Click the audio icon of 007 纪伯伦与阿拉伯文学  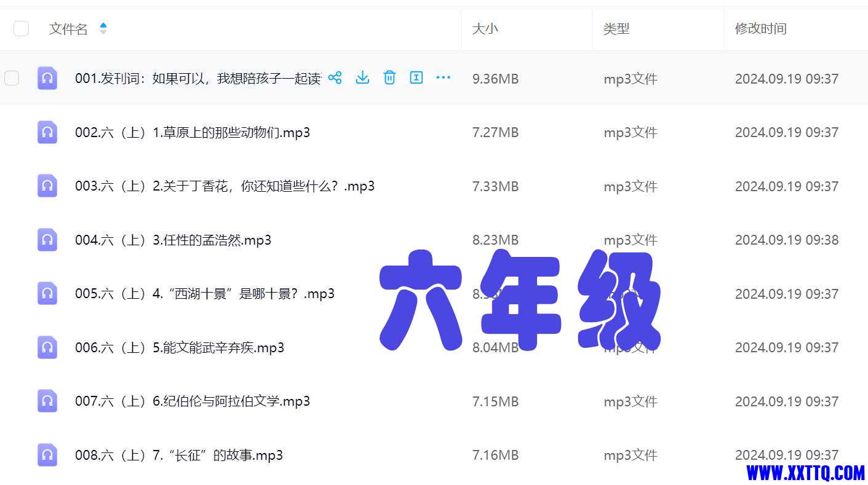[x=47, y=401]
